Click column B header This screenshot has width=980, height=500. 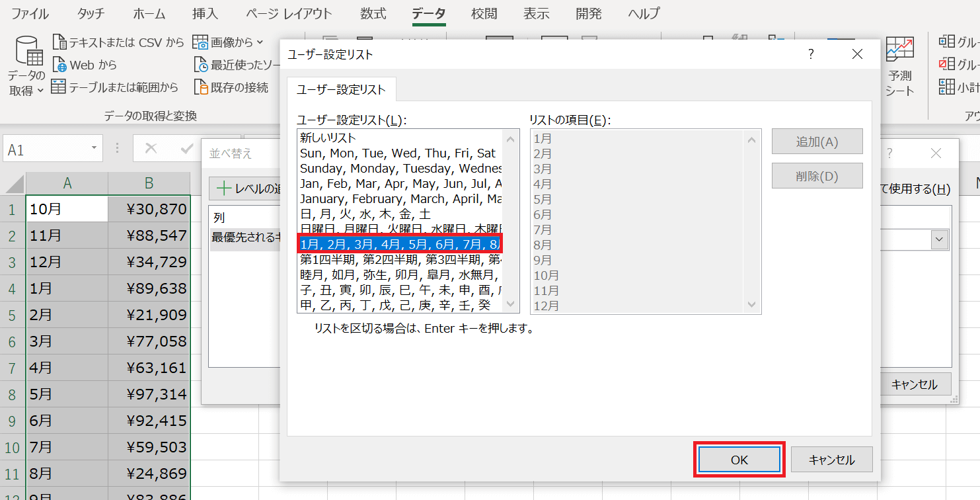tap(149, 183)
